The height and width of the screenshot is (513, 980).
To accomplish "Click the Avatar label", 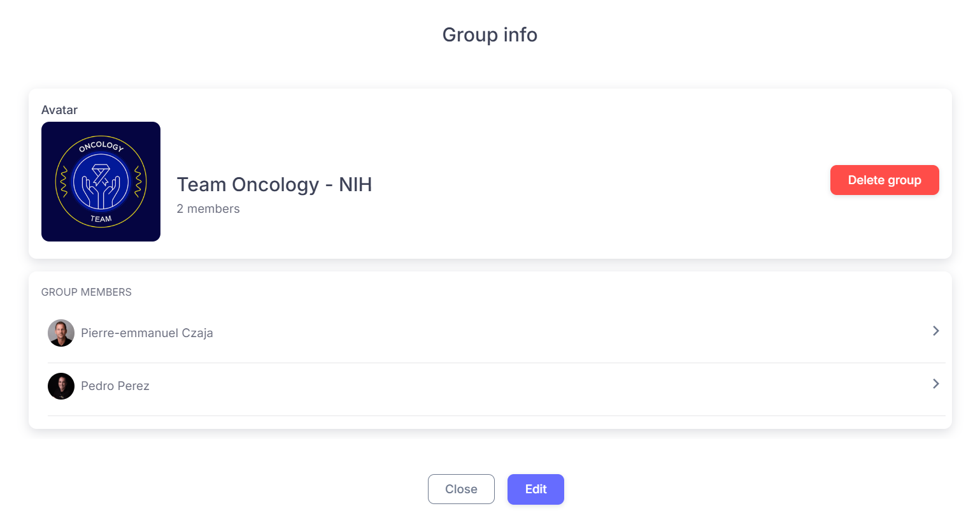I will coord(59,110).
